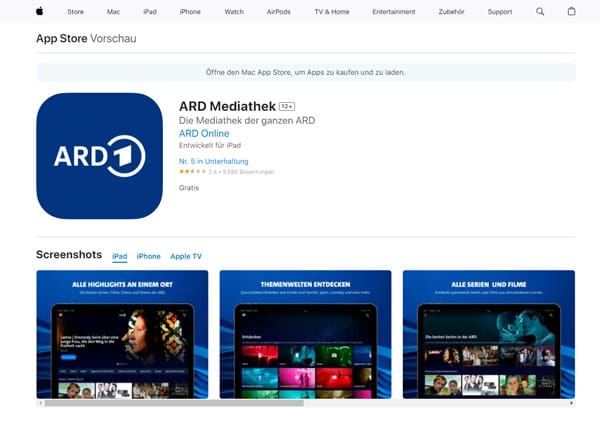Image resolution: width=600 pixels, height=425 pixels.
Task: Open the iPhone menu item in navigation
Action: tap(190, 12)
